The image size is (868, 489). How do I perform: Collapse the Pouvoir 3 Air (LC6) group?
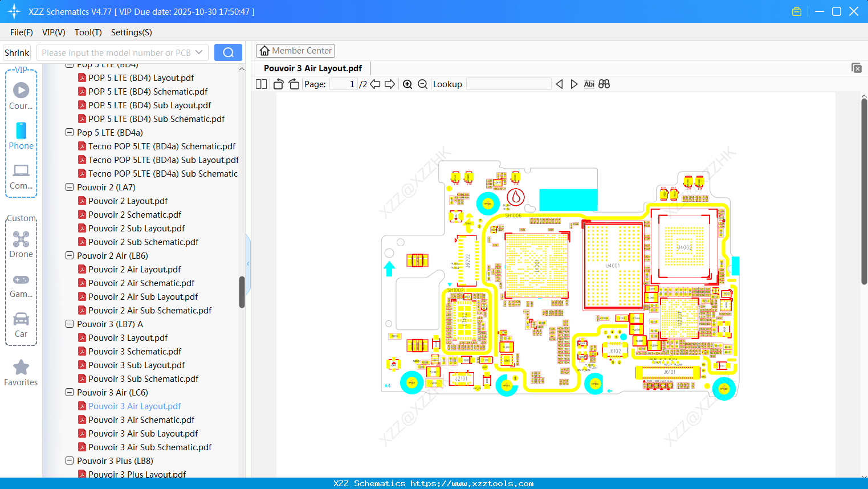point(69,392)
